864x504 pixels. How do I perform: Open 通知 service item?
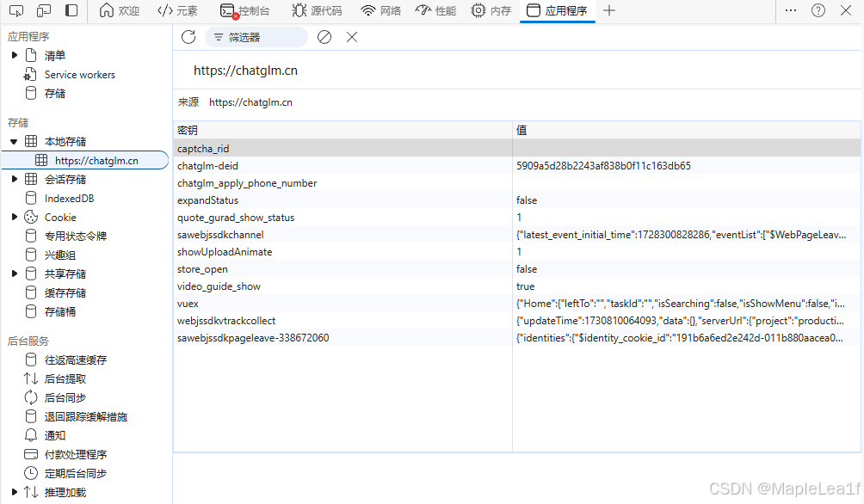pyautogui.click(x=54, y=436)
